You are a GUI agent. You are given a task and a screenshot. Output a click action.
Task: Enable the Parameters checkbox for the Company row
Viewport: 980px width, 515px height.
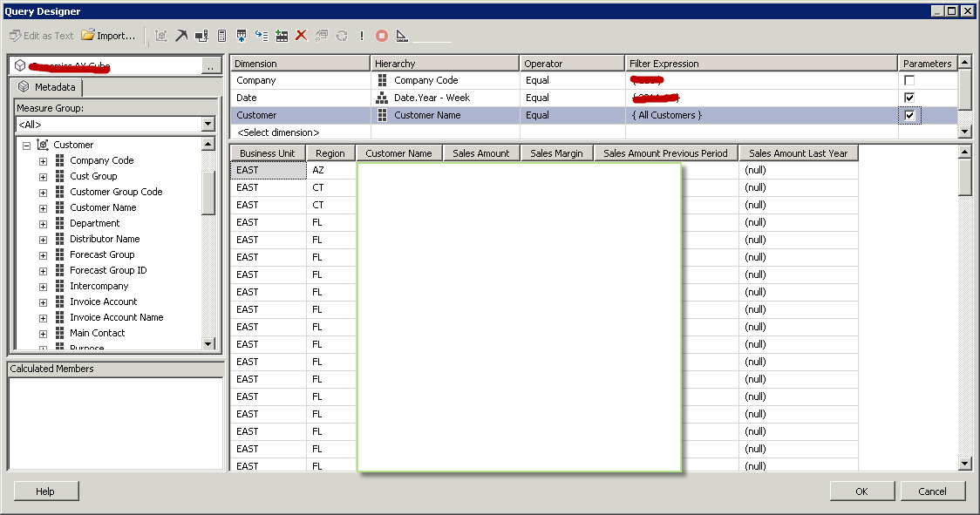coord(910,79)
